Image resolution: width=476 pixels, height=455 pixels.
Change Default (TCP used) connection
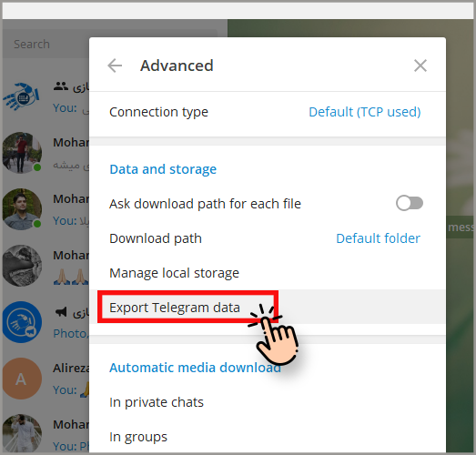tap(365, 112)
